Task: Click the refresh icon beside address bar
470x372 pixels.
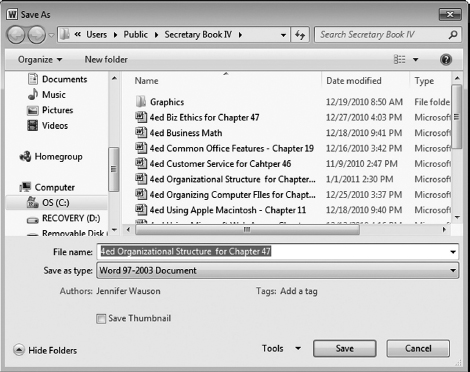Action: click(300, 35)
